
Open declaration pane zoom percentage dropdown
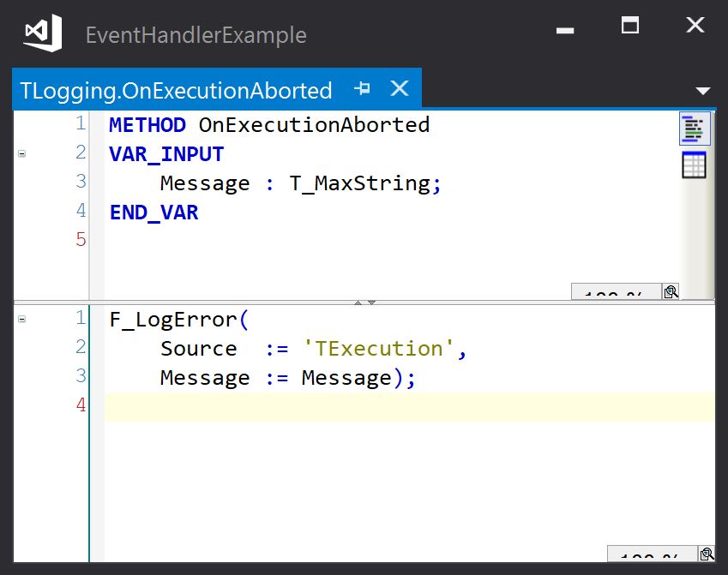pyautogui.click(x=616, y=292)
